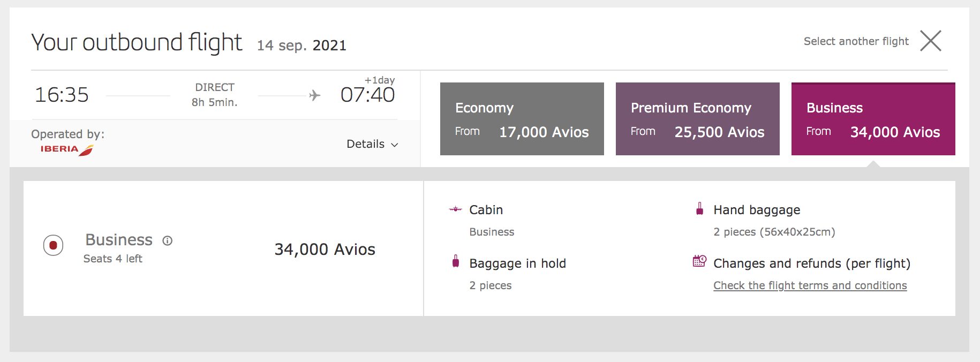Click the Changes and refunds calendar icon
Viewport: 980px width, 362px height.
coord(699,261)
